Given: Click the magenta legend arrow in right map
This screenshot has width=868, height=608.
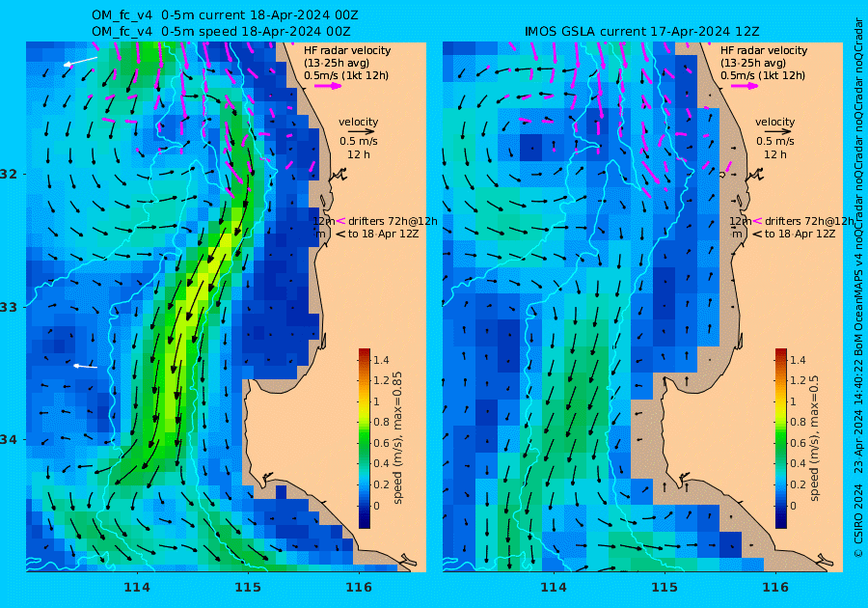Looking at the screenshot, I should tap(745, 86).
